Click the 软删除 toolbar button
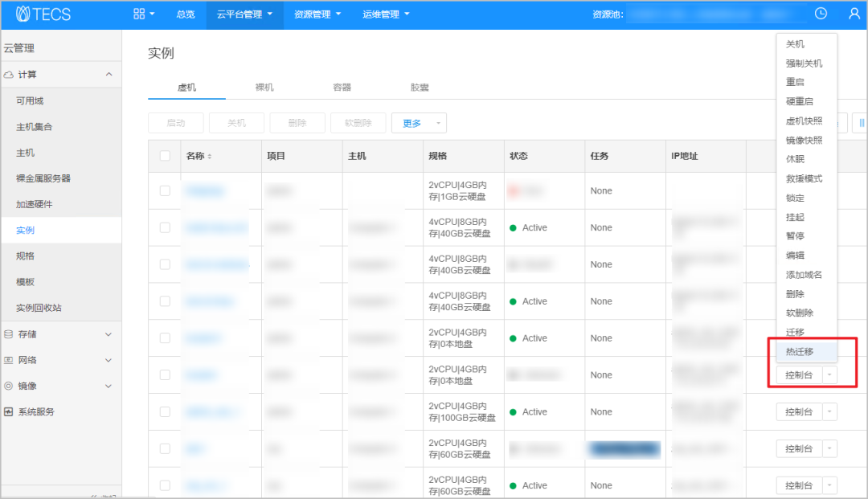This screenshot has width=868, height=499. [x=358, y=123]
